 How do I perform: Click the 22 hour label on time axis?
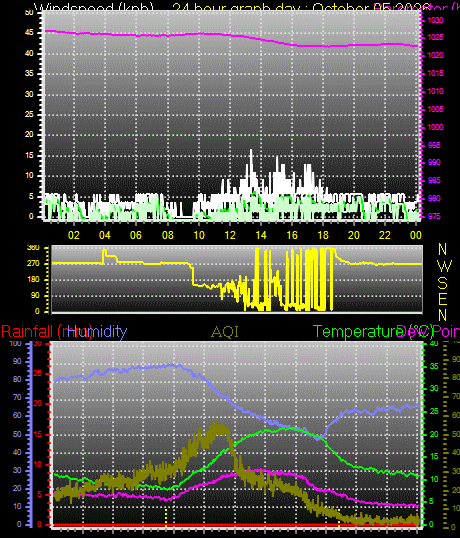point(385,235)
